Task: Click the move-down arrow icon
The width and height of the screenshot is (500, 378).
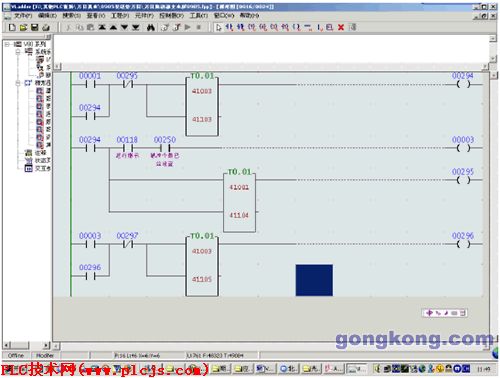Action: (x=124, y=27)
